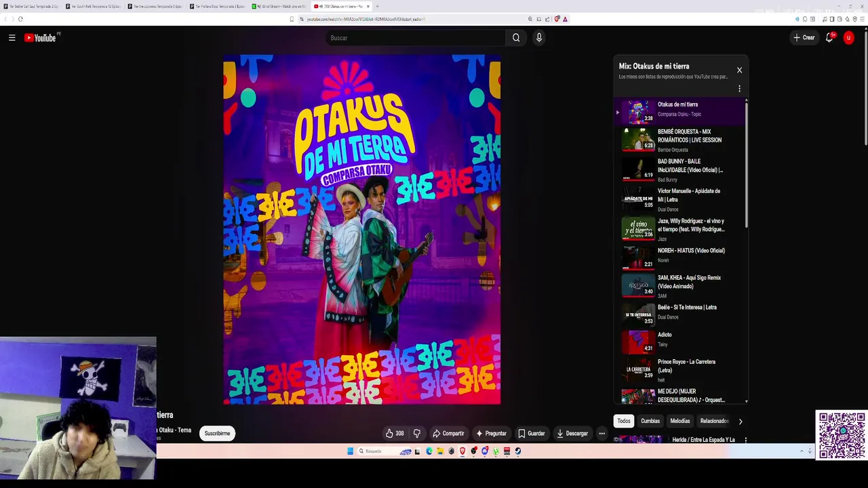Screen dimensions: 868x488
Task: Click the Todos filter chip
Action: (x=624, y=421)
